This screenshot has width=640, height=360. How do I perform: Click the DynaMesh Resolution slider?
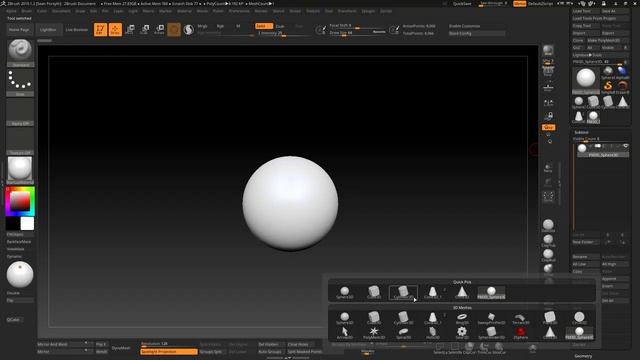coord(168,344)
